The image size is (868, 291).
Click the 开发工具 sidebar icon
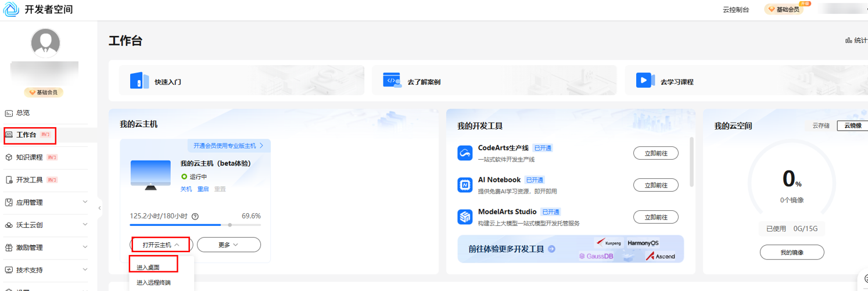9,180
